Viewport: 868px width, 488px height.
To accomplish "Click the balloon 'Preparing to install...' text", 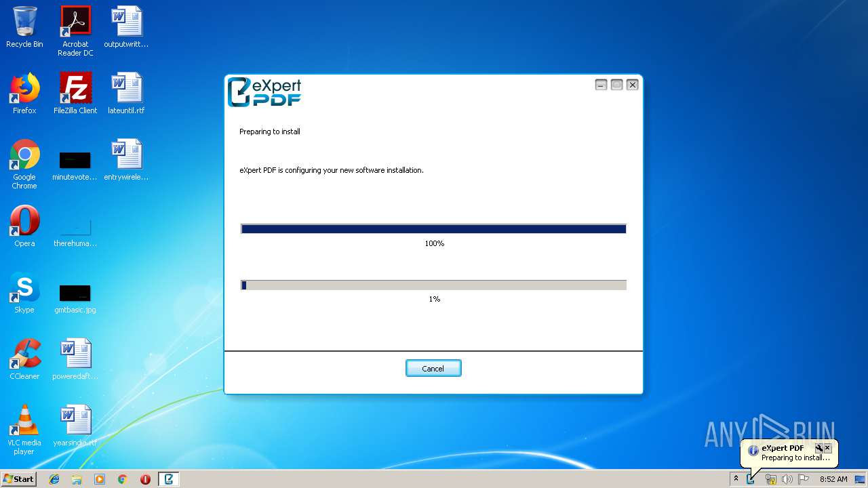I will pos(795,457).
